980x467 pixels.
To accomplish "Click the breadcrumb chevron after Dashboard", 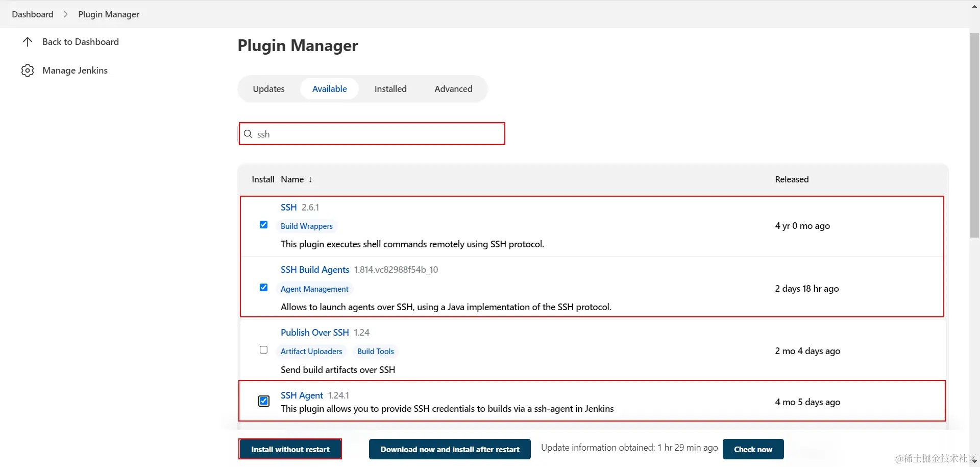I will (66, 14).
